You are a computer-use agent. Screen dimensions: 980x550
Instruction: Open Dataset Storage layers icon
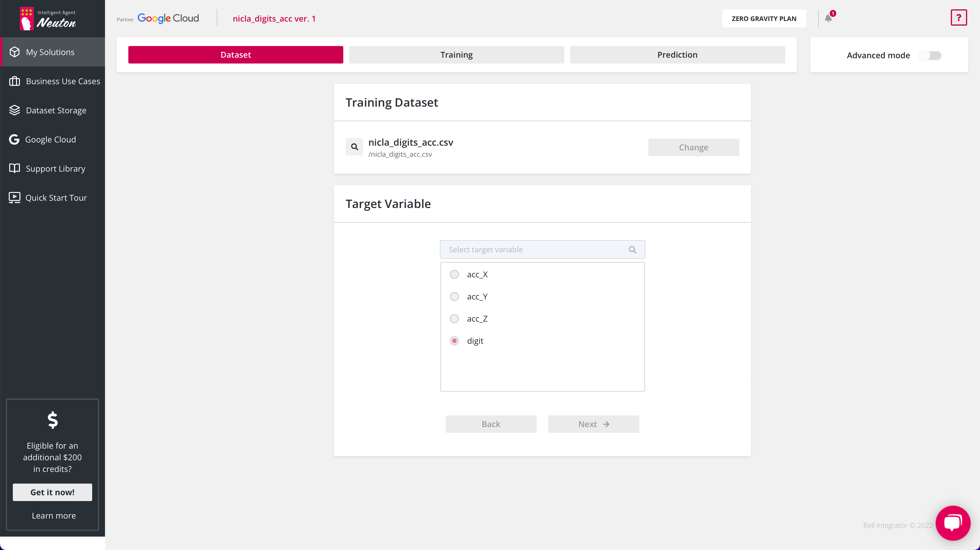click(x=15, y=110)
